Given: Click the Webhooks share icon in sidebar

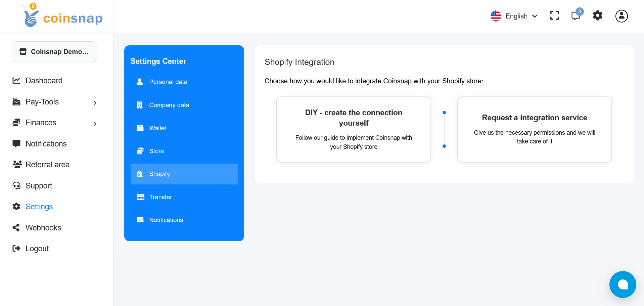Looking at the screenshot, I should coord(16,228).
